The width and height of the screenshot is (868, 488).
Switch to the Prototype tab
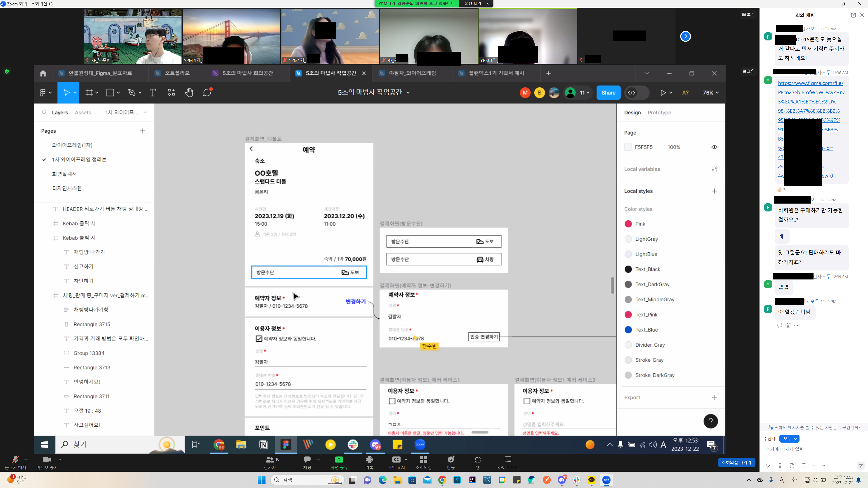(x=659, y=113)
